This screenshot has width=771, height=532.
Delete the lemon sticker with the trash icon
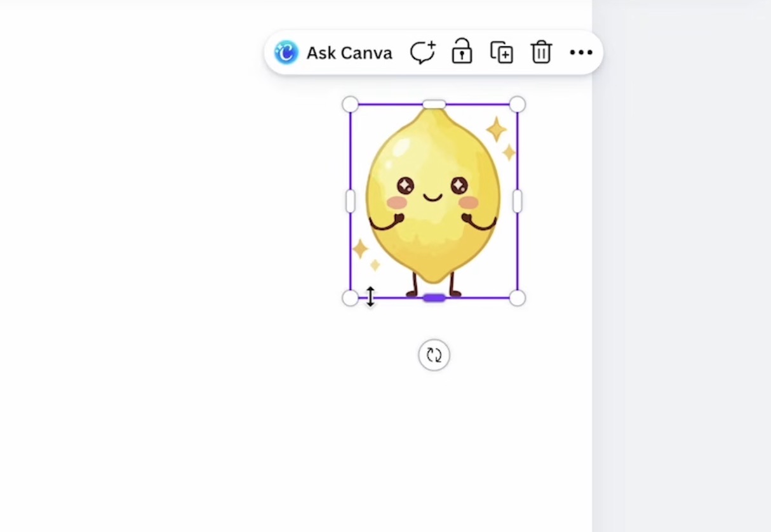click(540, 52)
